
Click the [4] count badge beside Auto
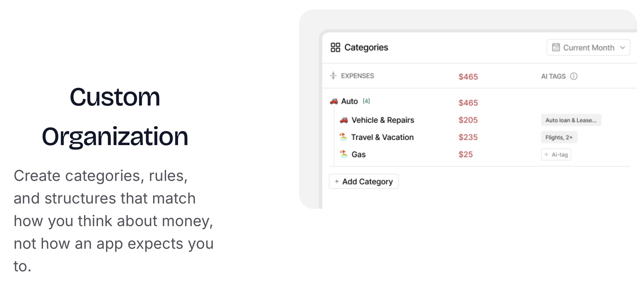click(366, 101)
